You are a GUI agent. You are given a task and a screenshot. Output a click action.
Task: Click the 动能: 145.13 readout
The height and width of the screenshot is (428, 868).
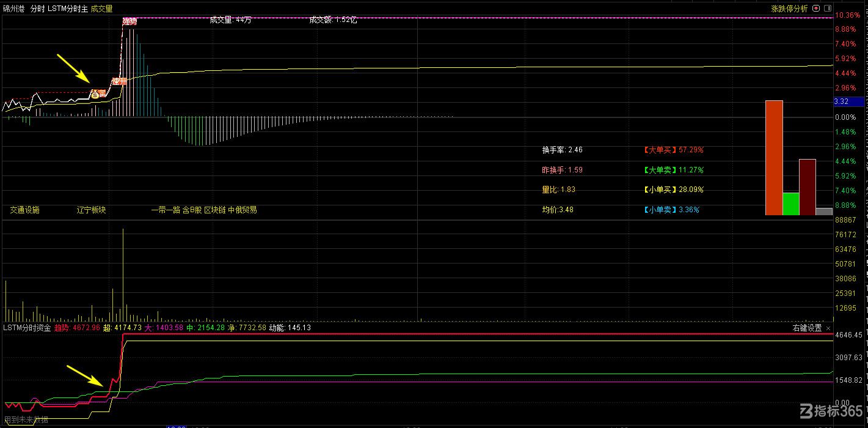coord(290,328)
